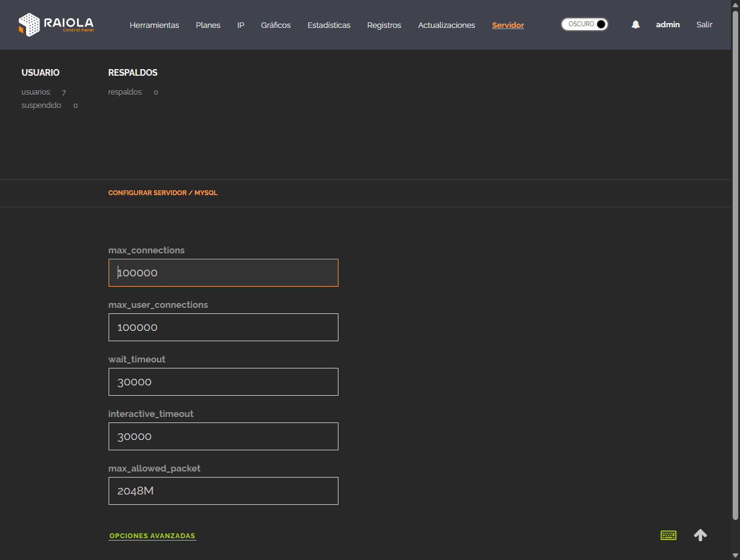Click the green keyboard shortcuts icon
Image resolution: width=740 pixels, height=560 pixels.
tap(668, 535)
